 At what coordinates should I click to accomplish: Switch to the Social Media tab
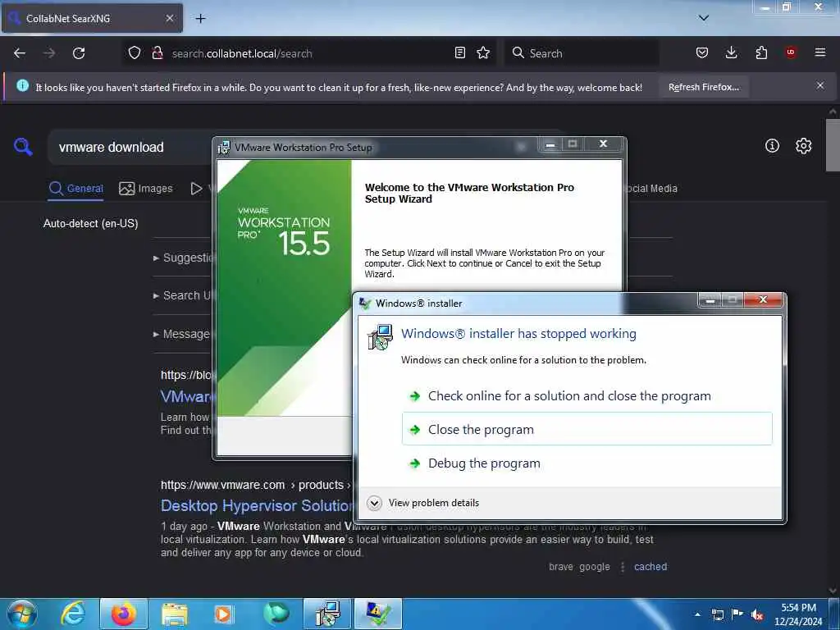pyautogui.click(x=651, y=189)
